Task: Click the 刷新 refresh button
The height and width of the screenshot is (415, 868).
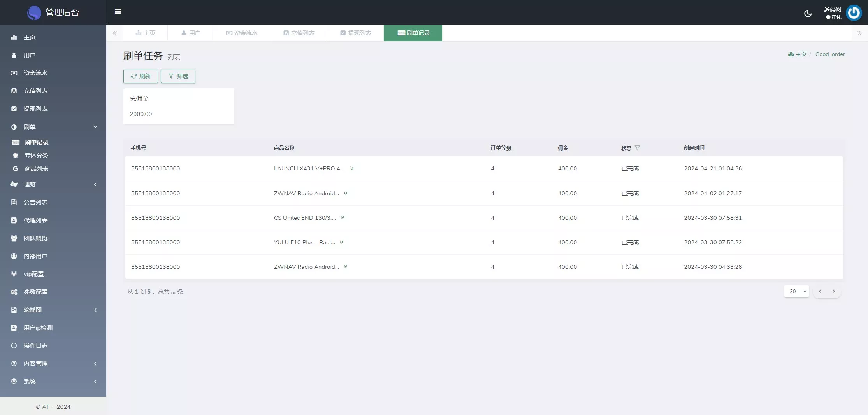Action: (141, 76)
